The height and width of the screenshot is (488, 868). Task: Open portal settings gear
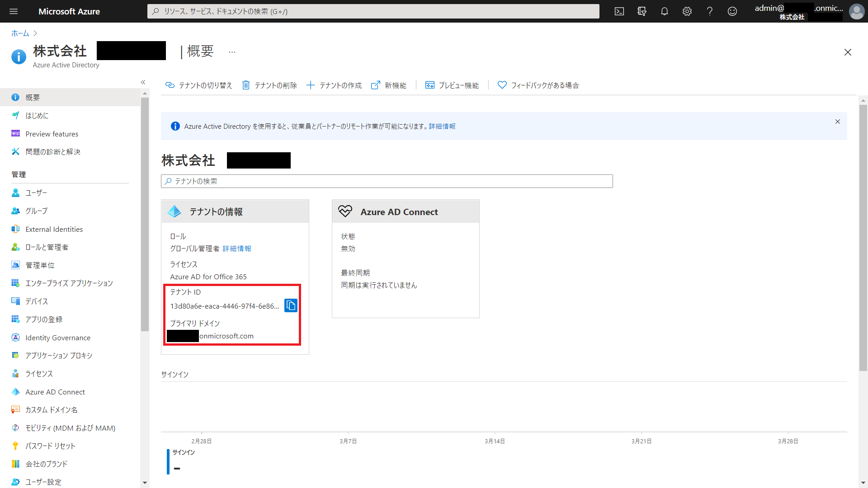click(x=687, y=11)
